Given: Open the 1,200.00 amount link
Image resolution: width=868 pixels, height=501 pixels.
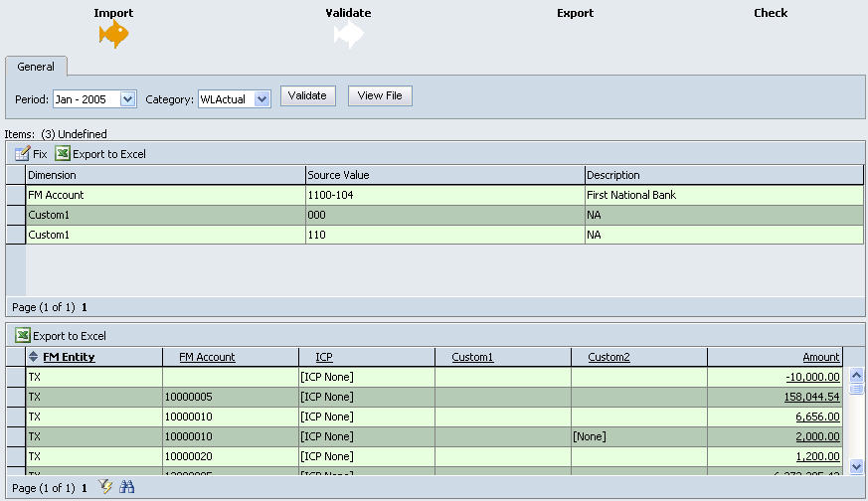Looking at the screenshot, I should [817, 456].
